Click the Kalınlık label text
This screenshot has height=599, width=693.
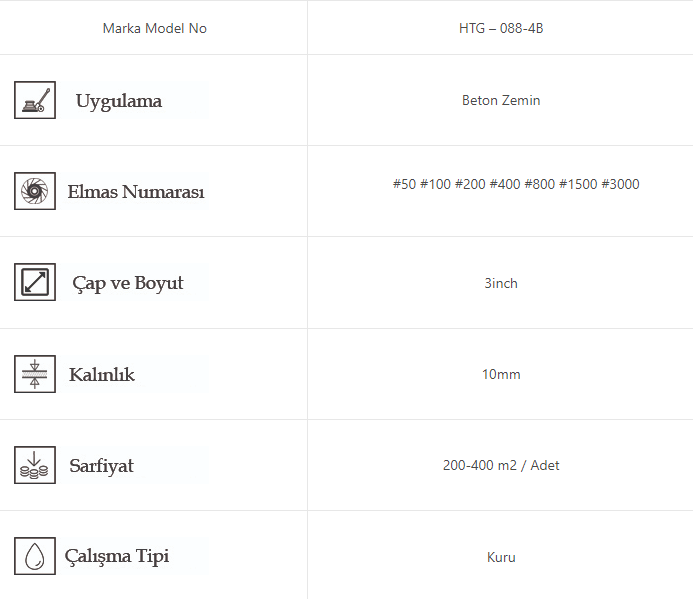point(101,375)
